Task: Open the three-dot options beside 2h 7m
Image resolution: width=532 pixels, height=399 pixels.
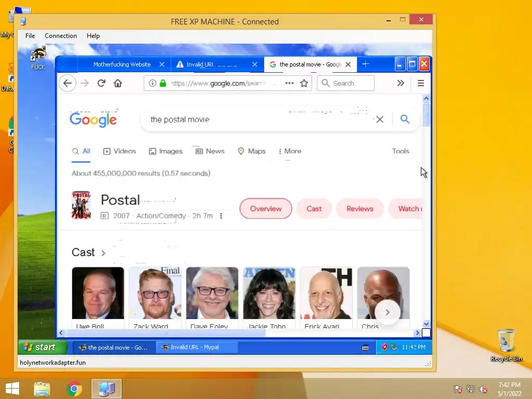Action: click(x=221, y=216)
